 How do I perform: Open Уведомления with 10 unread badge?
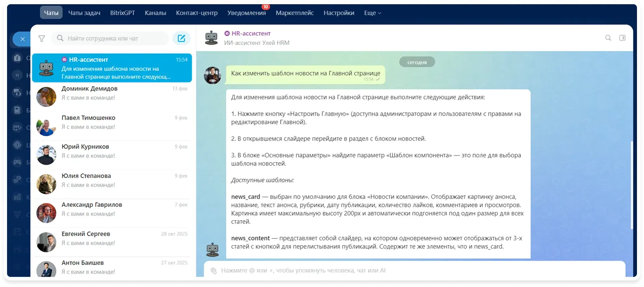(247, 13)
